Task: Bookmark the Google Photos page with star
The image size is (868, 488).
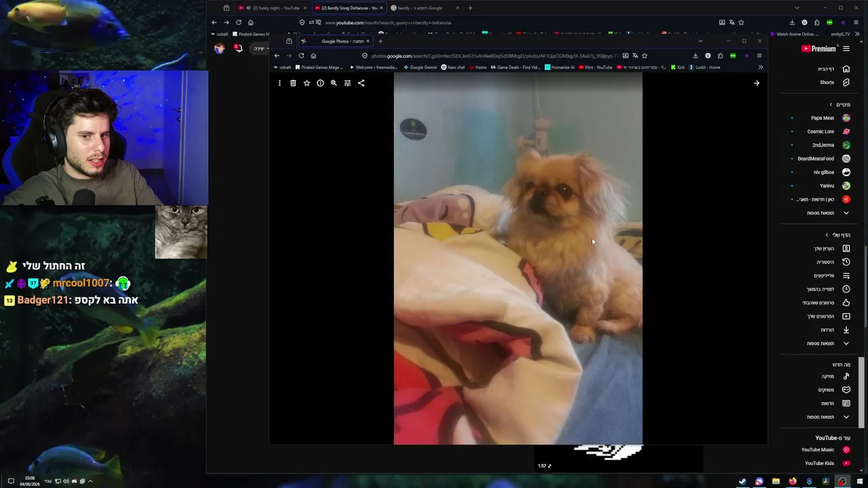Action: (x=644, y=56)
